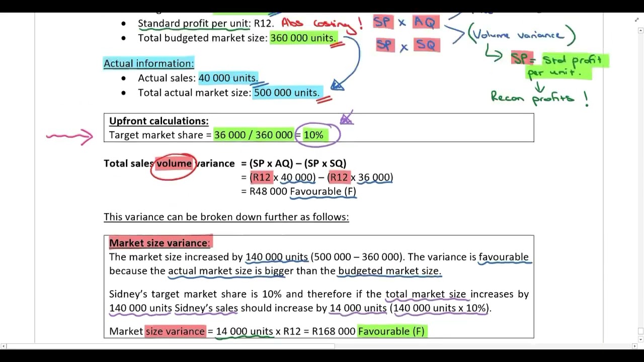644x362 pixels.
Task: Click the highlighted '10%' target market share
Action: tap(313, 135)
